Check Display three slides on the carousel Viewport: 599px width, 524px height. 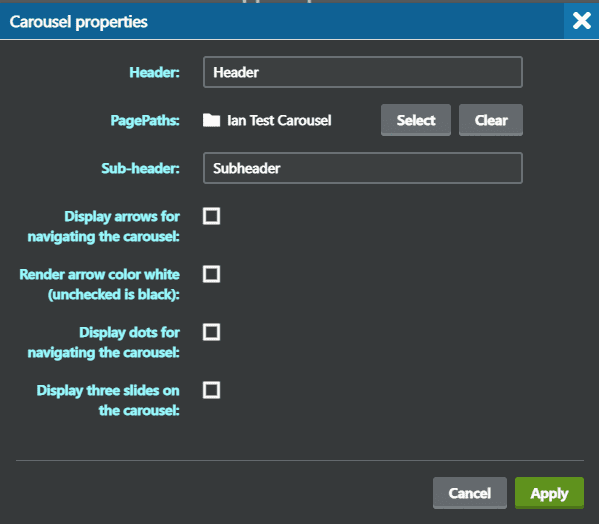click(211, 390)
